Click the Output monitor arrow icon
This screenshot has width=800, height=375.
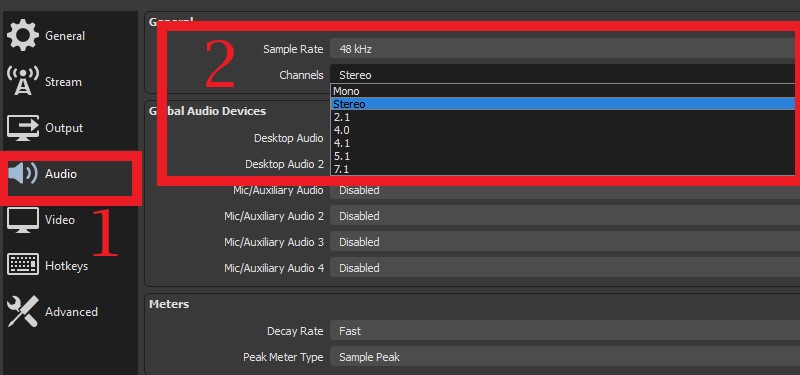click(x=22, y=128)
